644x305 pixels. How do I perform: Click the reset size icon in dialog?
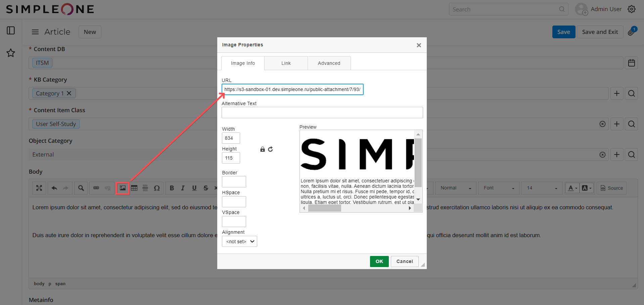(271, 149)
